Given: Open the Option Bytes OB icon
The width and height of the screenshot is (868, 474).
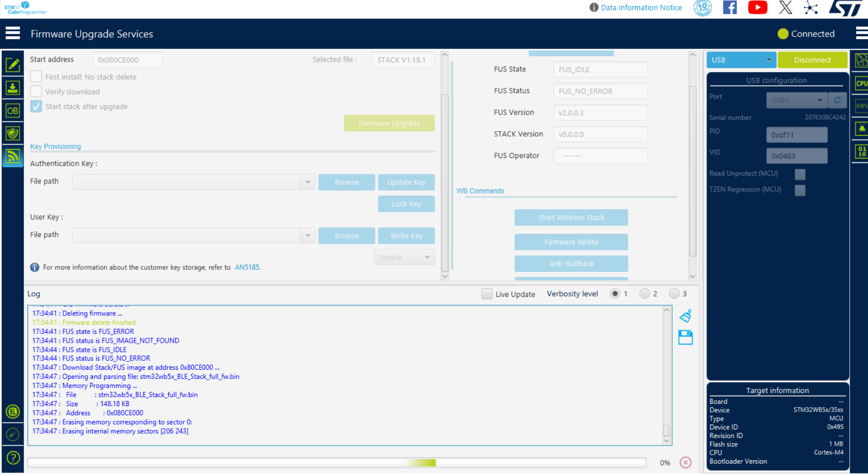Looking at the screenshot, I should click(x=13, y=110).
